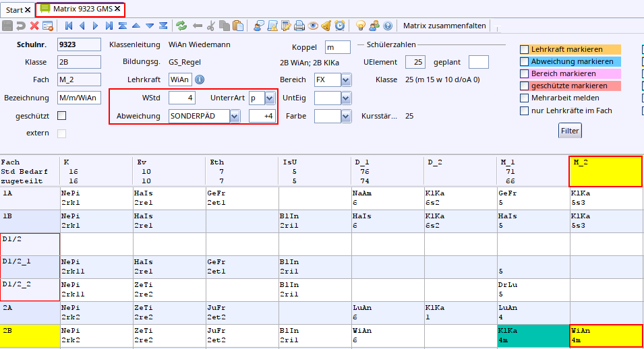Click the blue info icon beside Lehrkraft
This screenshot has width=644, height=349.
[200, 80]
